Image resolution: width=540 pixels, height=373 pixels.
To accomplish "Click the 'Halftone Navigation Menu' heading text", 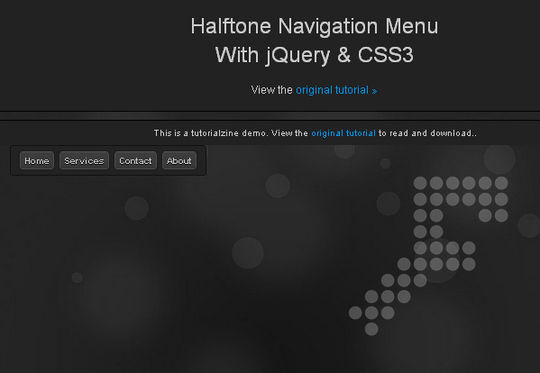I will [x=314, y=26].
